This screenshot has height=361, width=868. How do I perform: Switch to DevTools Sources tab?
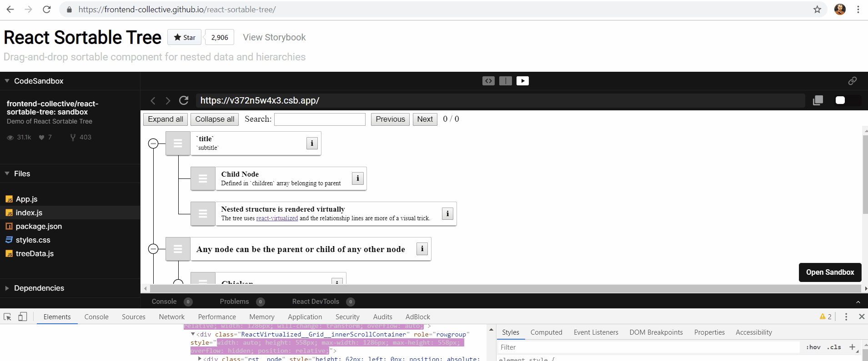point(134,317)
